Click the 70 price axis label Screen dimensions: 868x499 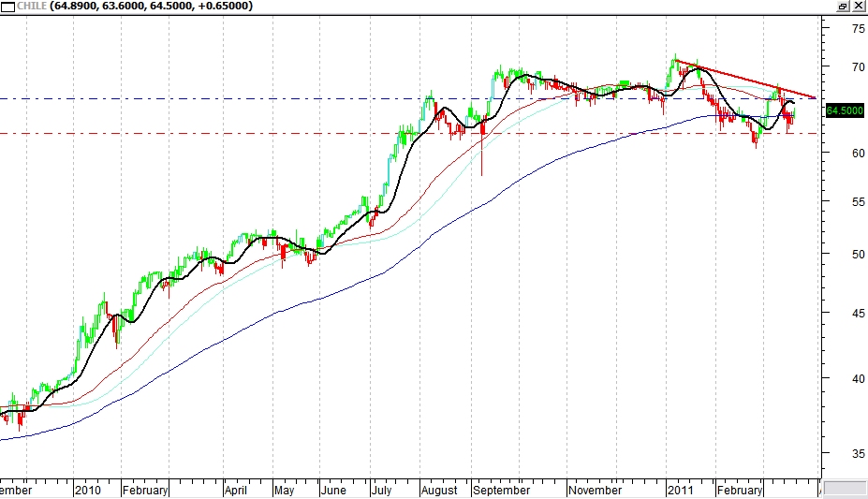858,67
